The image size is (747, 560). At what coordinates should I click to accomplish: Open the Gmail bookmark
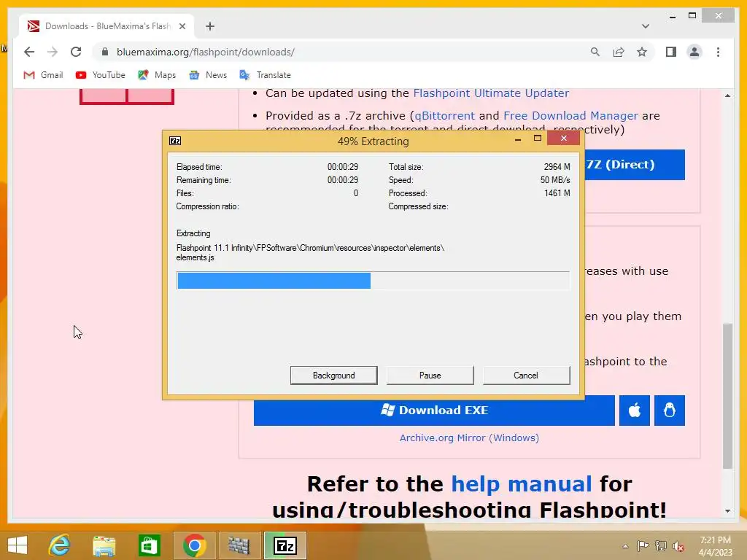pyautogui.click(x=43, y=75)
